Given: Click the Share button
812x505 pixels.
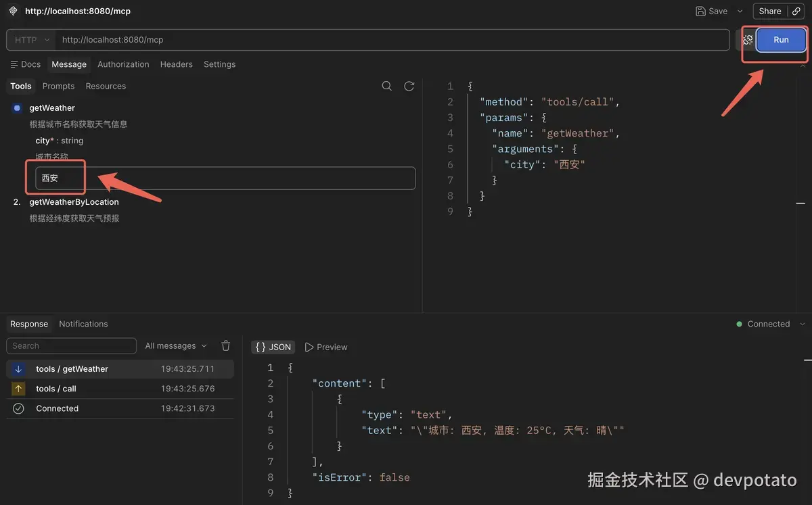Looking at the screenshot, I should pos(770,11).
